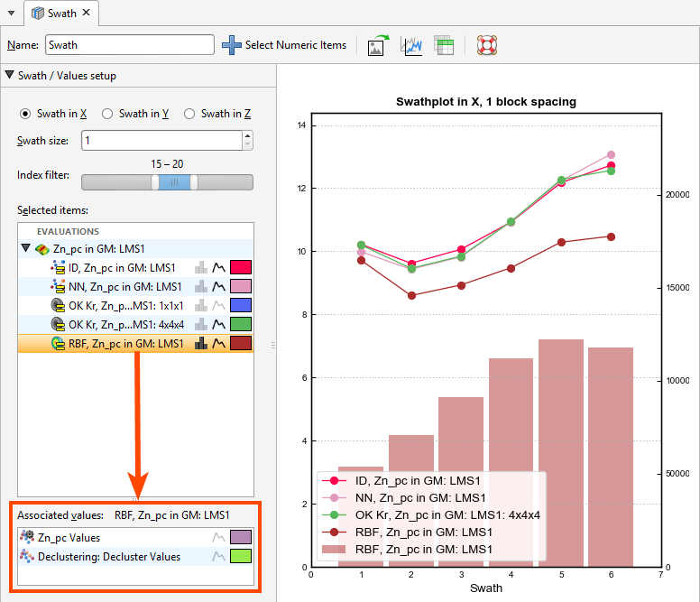Image resolution: width=700 pixels, height=602 pixels.
Task: Click into the Name text field
Action: [130, 45]
